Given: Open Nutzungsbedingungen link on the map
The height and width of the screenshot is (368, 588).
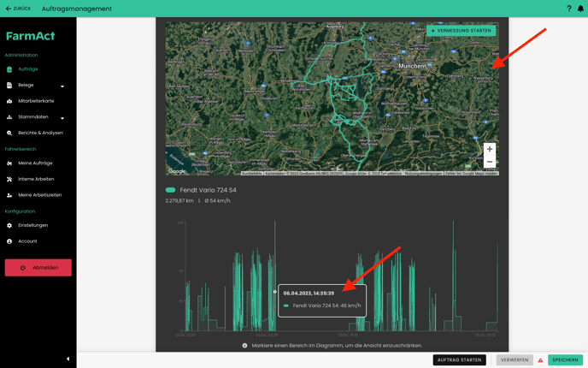Looking at the screenshot, I should (424, 174).
